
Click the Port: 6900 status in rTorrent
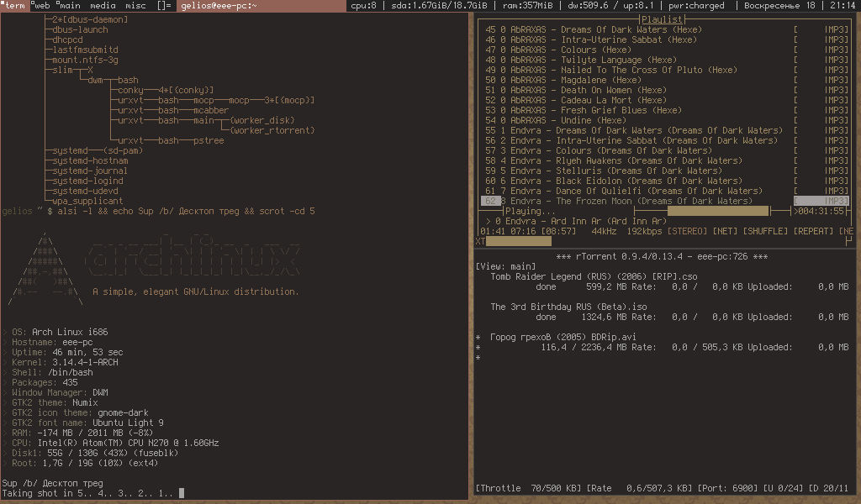coord(727,488)
